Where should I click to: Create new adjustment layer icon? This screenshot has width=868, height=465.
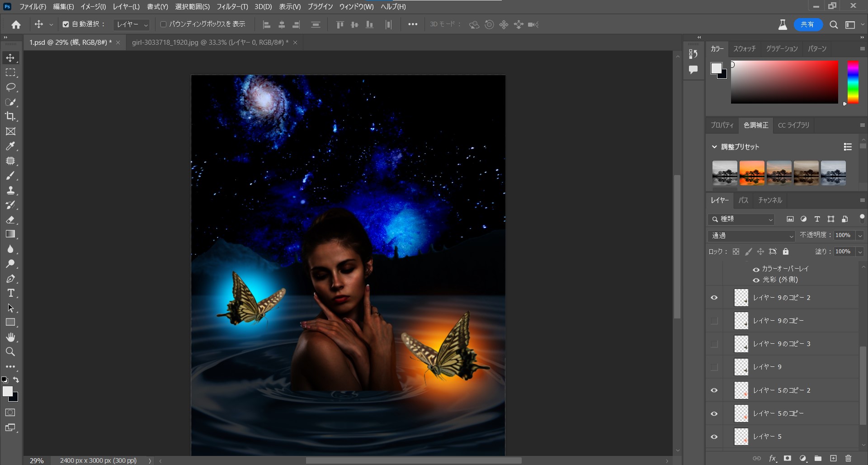click(x=803, y=458)
